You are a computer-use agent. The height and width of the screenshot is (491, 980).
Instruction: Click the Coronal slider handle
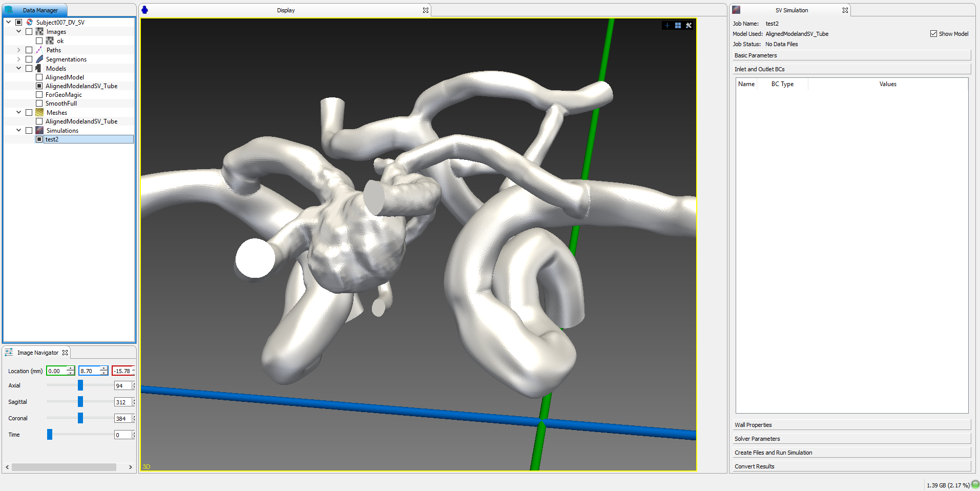click(80, 418)
